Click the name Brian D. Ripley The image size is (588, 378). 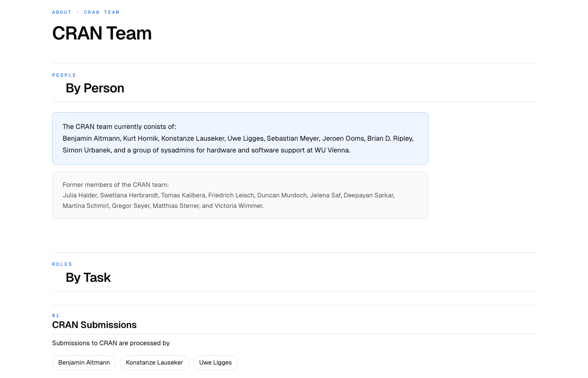(x=390, y=139)
